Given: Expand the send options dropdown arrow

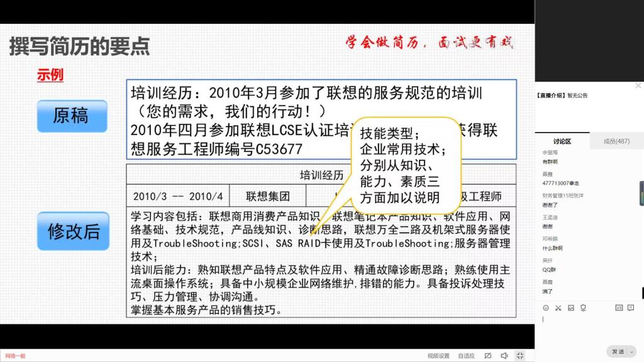Looking at the screenshot, I should coord(632,351).
